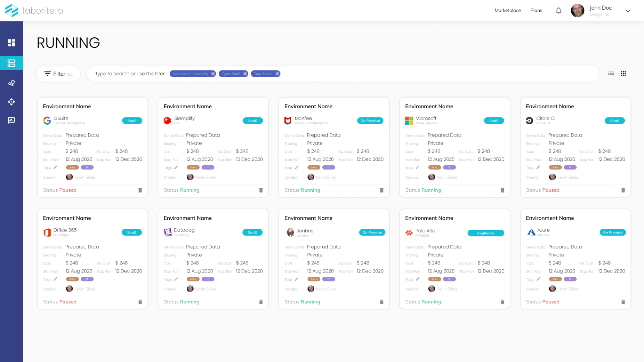Remove Application: Siemplify filter chip
Image resolution: width=644 pixels, height=362 pixels.
click(213, 74)
